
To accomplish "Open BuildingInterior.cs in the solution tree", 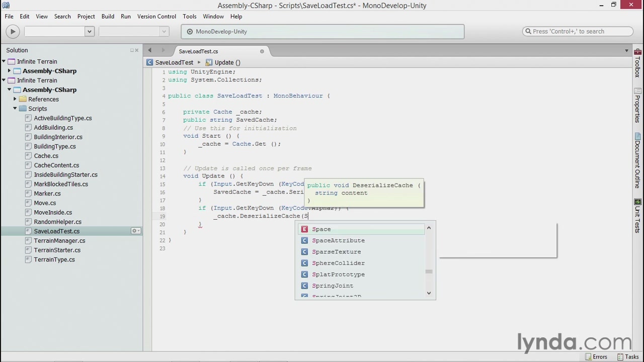I will click(x=58, y=137).
